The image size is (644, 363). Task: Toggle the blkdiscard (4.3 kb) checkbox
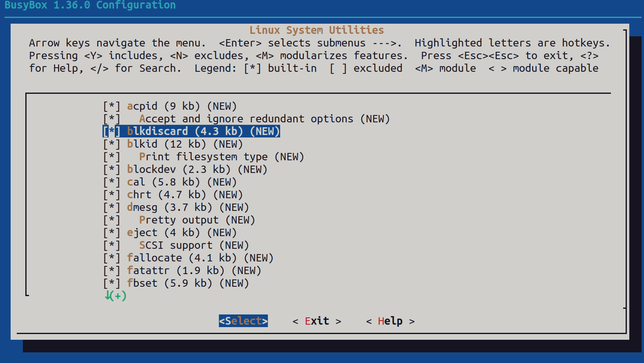[111, 132]
